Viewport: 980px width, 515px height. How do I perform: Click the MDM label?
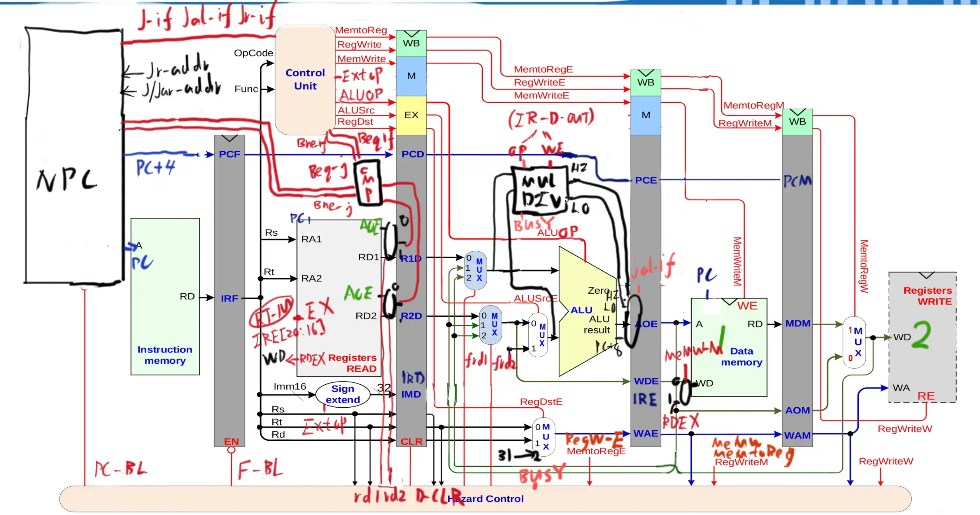tap(798, 323)
